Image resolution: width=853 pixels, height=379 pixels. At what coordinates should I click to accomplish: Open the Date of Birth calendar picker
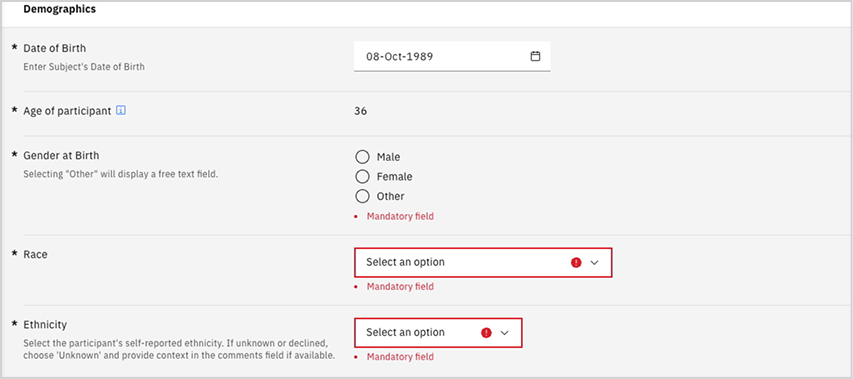[x=535, y=56]
